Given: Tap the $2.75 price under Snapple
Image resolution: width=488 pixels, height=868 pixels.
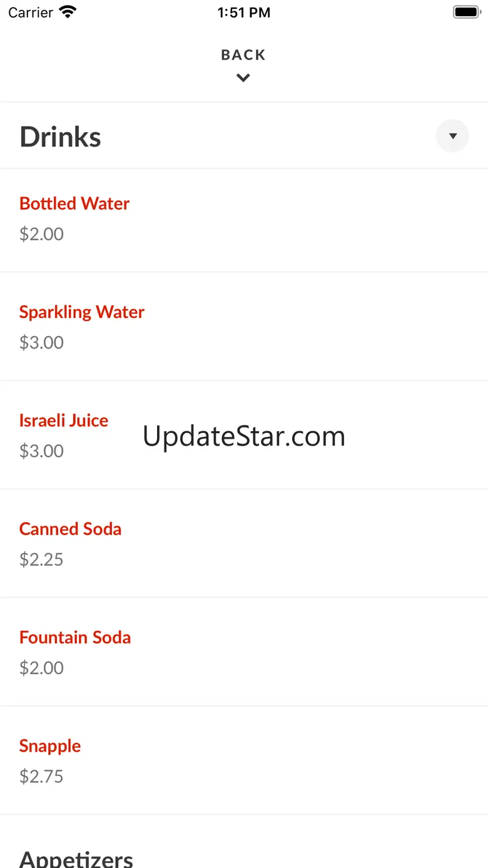Looking at the screenshot, I should pos(41,777).
